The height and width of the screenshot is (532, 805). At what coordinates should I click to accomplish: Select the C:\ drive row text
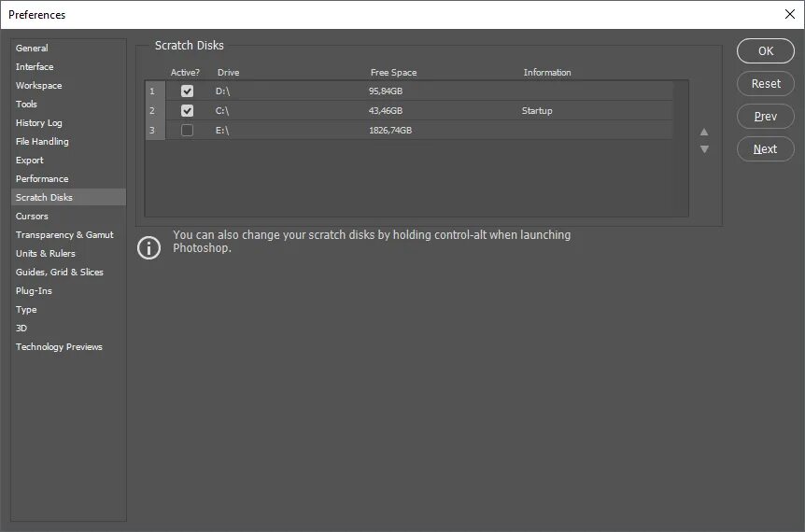[221, 111]
